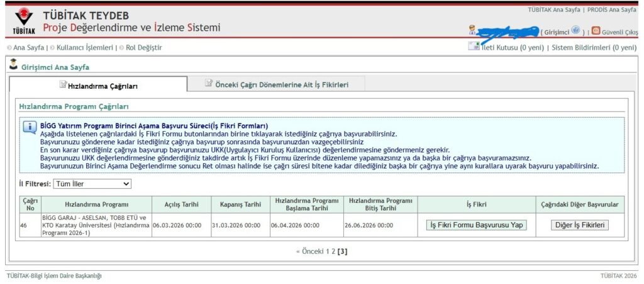Go to the previous page with « Önceki
Screen dimensions: 644x284
309,252
